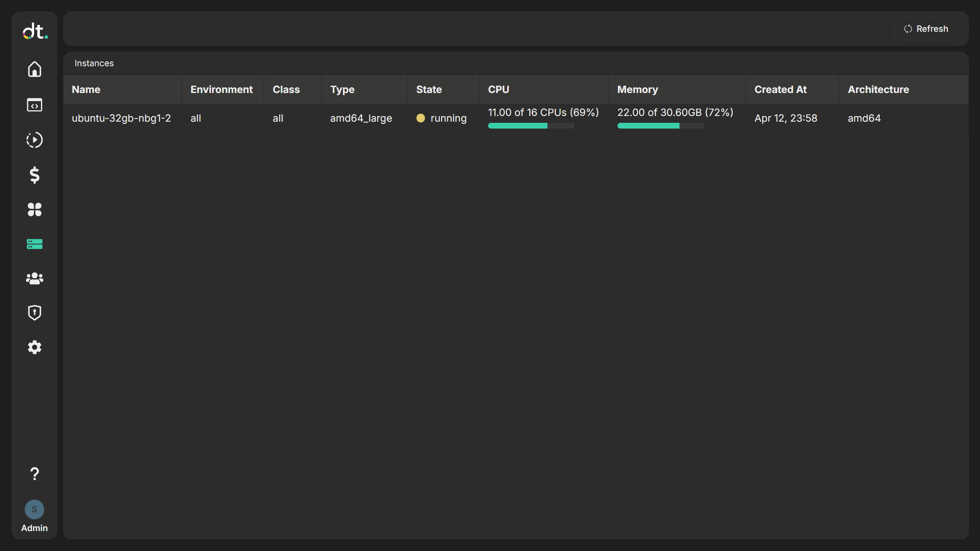This screenshot has width=980, height=551.
Task: Open the settings gear icon
Action: pos(34,347)
